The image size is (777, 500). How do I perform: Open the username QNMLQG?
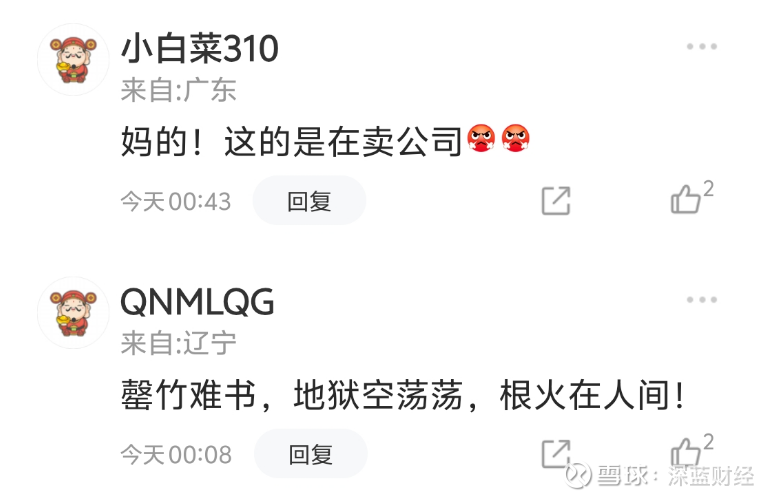pyautogui.click(x=197, y=302)
